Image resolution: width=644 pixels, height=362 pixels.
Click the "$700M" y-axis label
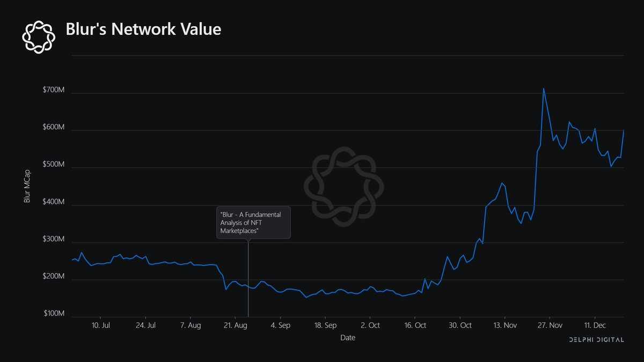[54, 90]
